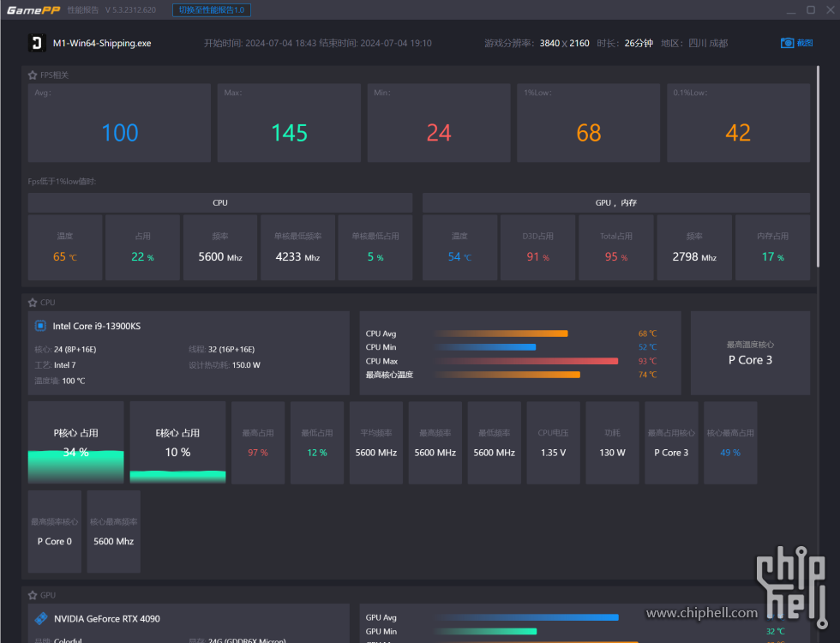
Task: Click the NVIDIA GeForce RTX 4090 name
Action: (x=107, y=619)
